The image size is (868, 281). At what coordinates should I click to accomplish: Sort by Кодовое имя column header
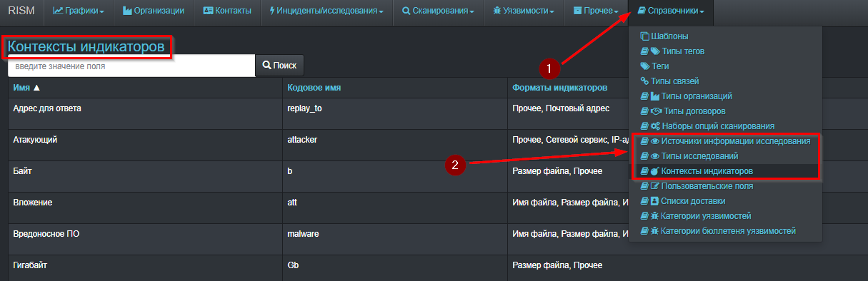click(x=314, y=87)
